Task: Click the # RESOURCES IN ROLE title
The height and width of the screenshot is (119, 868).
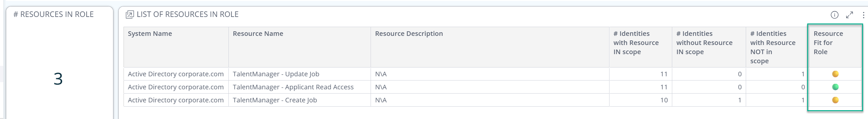Action: (54, 14)
